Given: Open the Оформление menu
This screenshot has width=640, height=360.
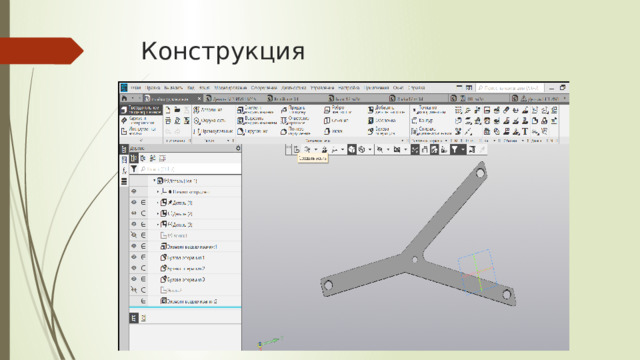Looking at the screenshot, I should click(x=264, y=88).
